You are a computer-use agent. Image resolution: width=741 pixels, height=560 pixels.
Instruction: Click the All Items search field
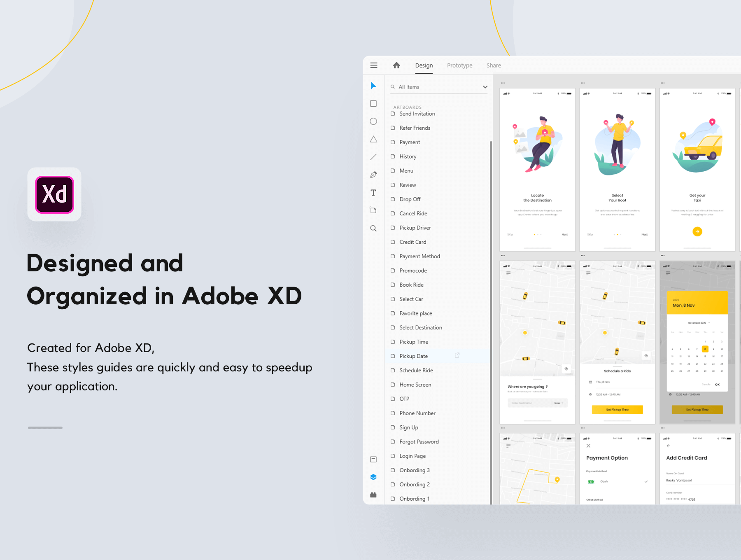point(436,87)
